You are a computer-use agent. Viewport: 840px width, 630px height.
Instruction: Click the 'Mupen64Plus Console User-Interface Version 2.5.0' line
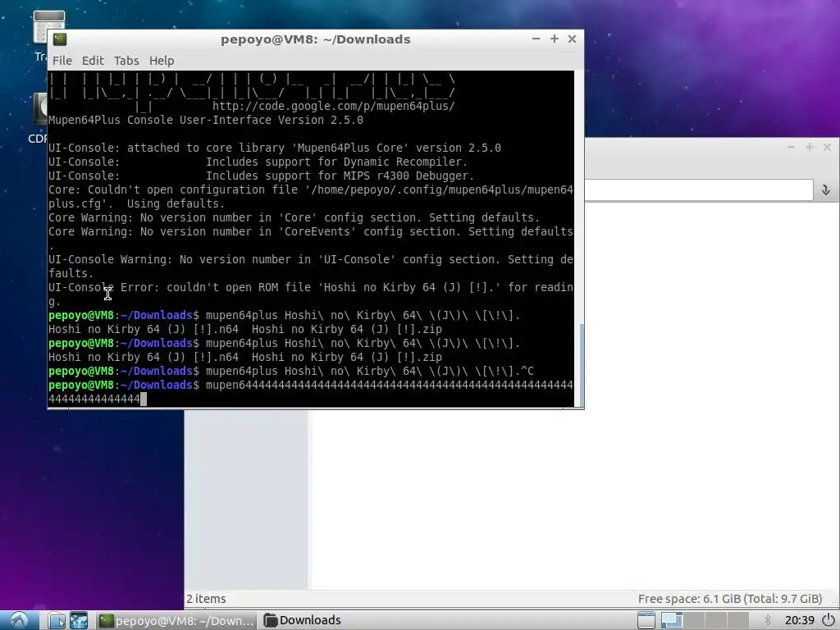click(x=206, y=120)
